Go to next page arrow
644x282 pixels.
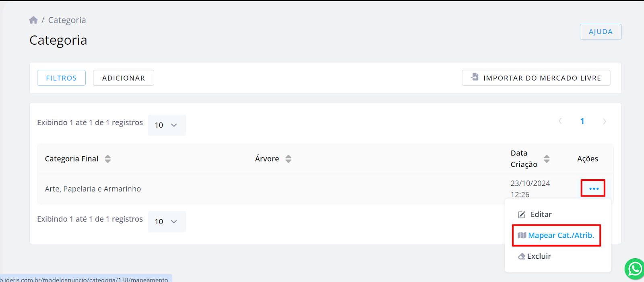coord(604,121)
